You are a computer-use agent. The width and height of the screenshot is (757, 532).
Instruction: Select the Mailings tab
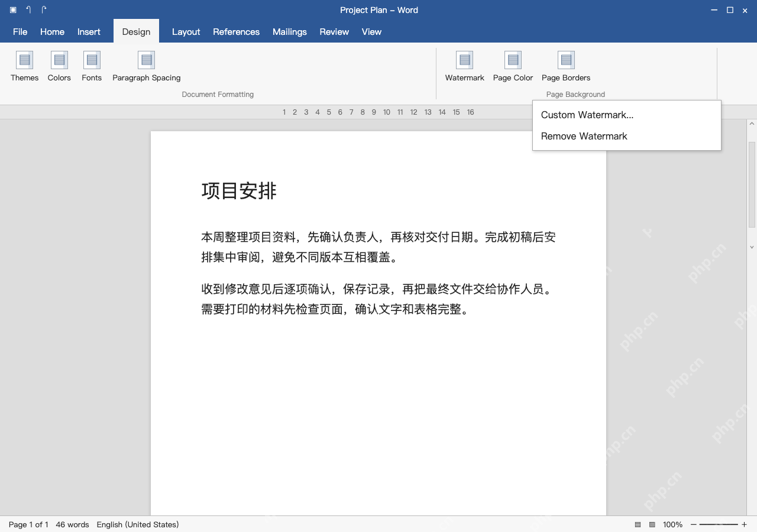coord(289,32)
